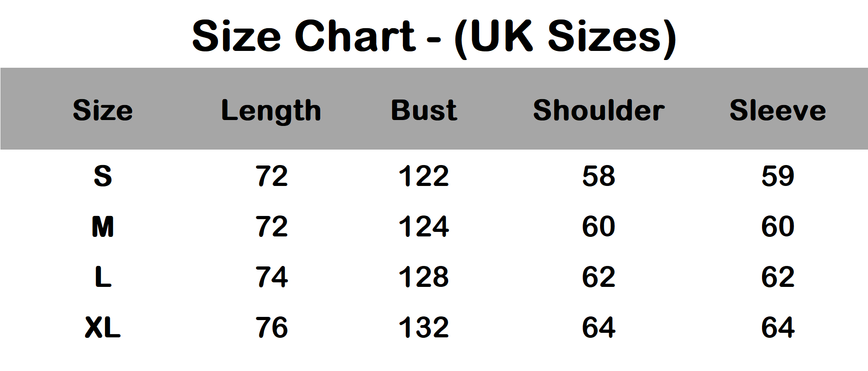Screen dimensions: 868x371
Task: Click the Bust column header
Action: 424,110
